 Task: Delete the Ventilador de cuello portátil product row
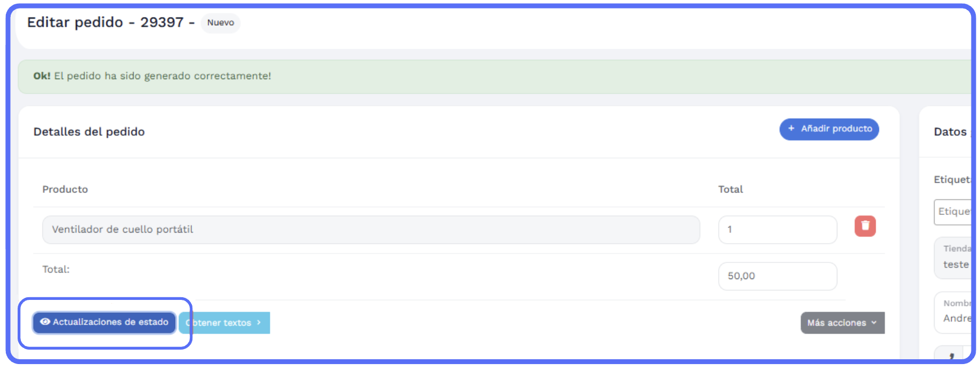(865, 226)
